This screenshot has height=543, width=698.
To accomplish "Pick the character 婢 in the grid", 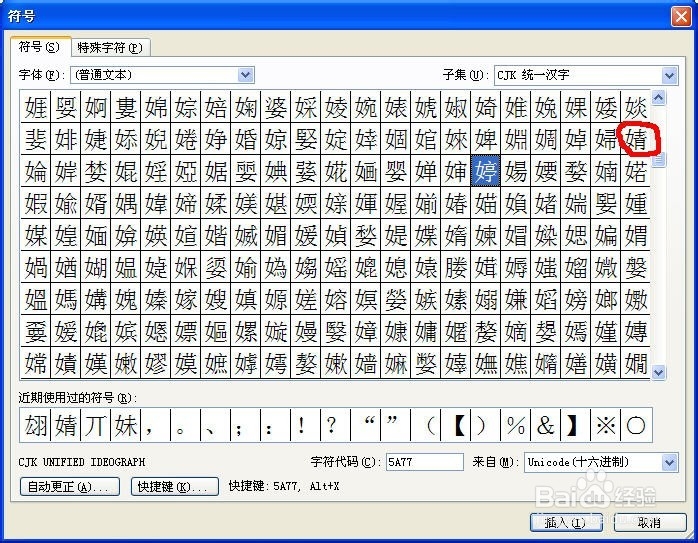I will point(486,139).
